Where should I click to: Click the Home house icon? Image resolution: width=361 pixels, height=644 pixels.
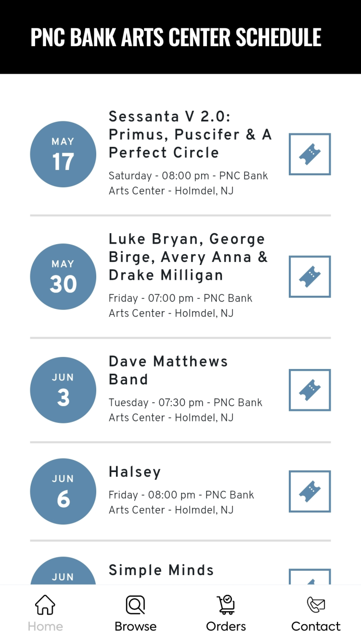45,605
